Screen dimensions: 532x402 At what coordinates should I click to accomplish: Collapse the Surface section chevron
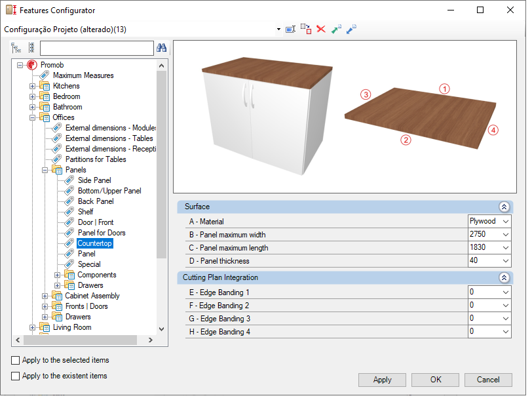tap(504, 207)
